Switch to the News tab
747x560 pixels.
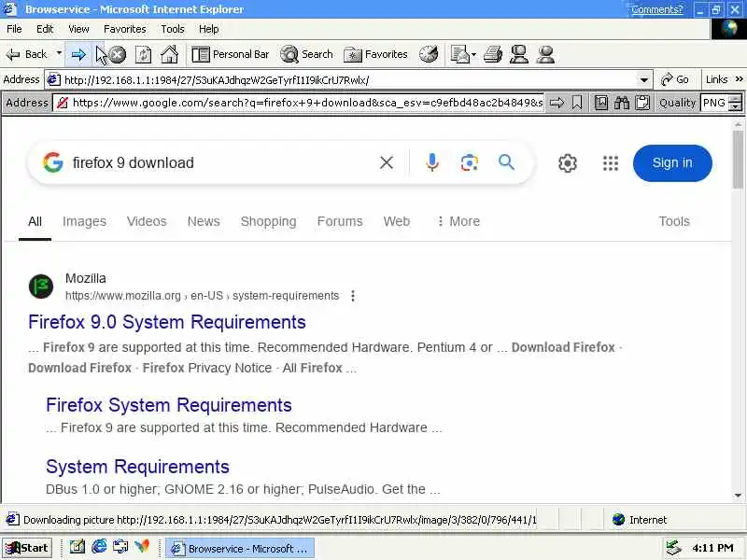tap(204, 221)
